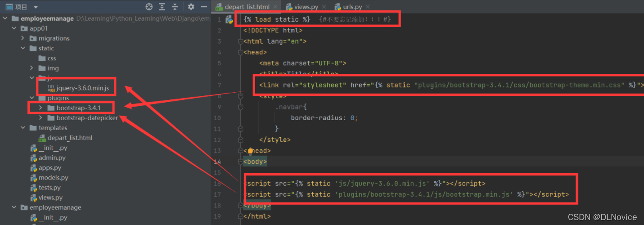Fold the head tag on line 4

240,52
